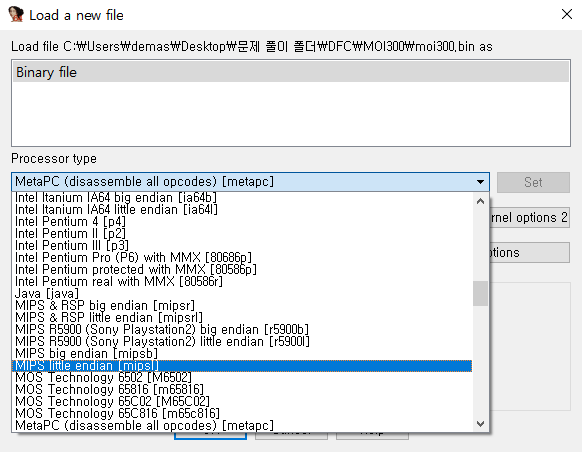Click the MetaPC combo box field
Viewport: 582px width, 452px height.
click(x=250, y=182)
